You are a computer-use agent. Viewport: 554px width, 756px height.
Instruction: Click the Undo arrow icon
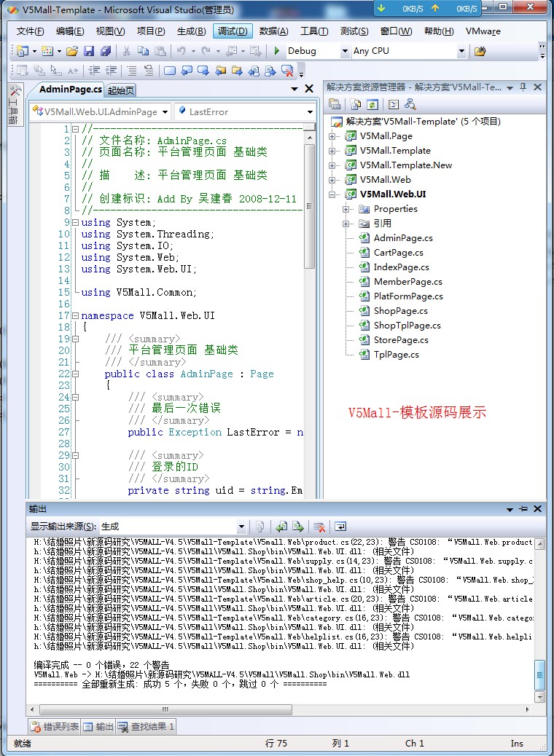tap(181, 51)
